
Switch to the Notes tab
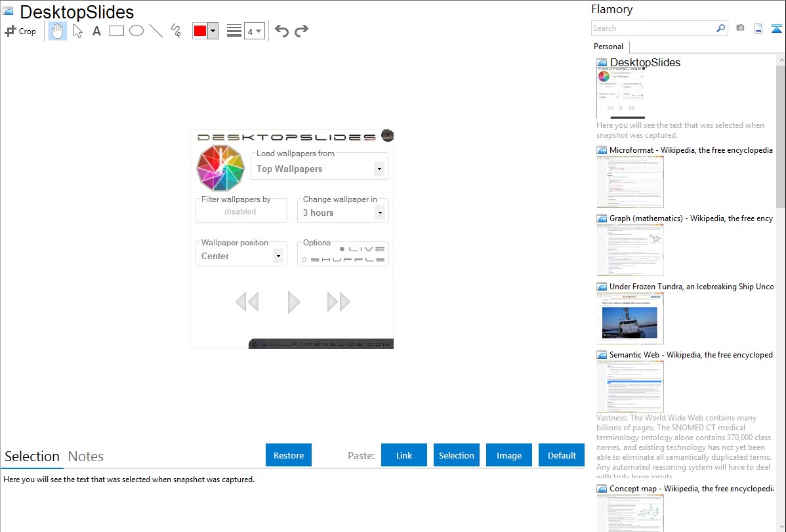click(86, 457)
